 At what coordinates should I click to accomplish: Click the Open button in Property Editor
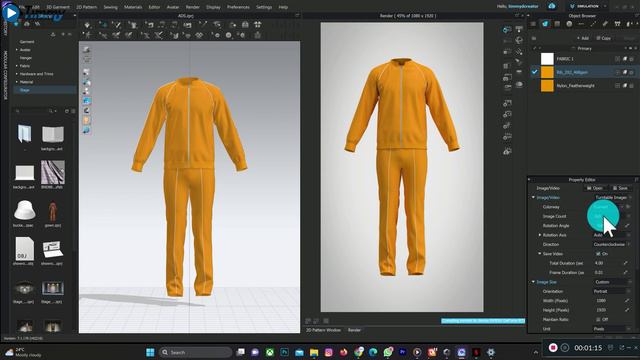[x=595, y=188]
